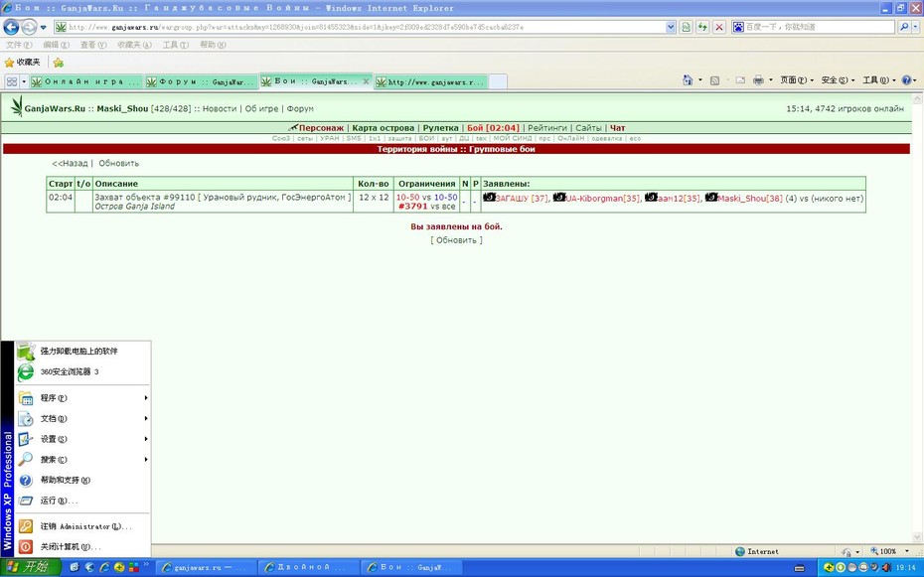The width and height of the screenshot is (924, 577).
Task: Refresh the page with the green arrows icon
Action: click(701, 27)
